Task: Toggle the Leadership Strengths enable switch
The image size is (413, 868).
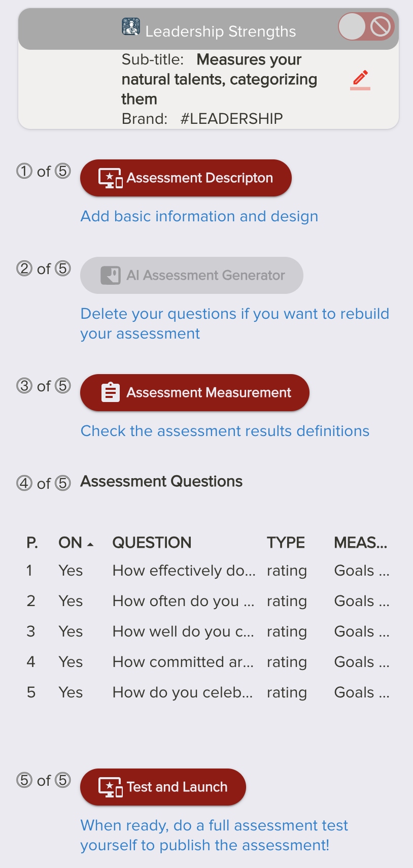Action: pos(366,27)
